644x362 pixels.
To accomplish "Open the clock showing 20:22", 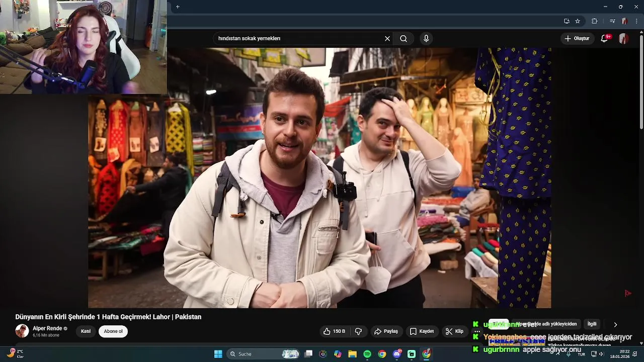I will coord(619,354).
